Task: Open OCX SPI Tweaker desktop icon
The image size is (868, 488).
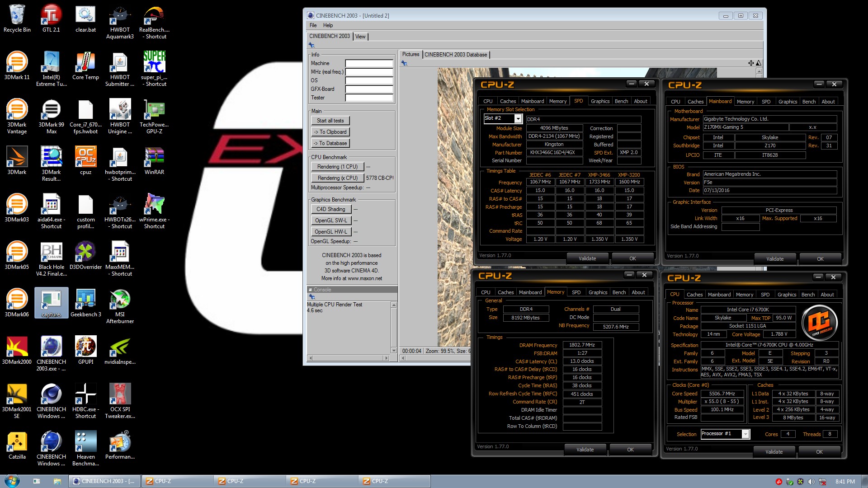Action: [x=120, y=401]
